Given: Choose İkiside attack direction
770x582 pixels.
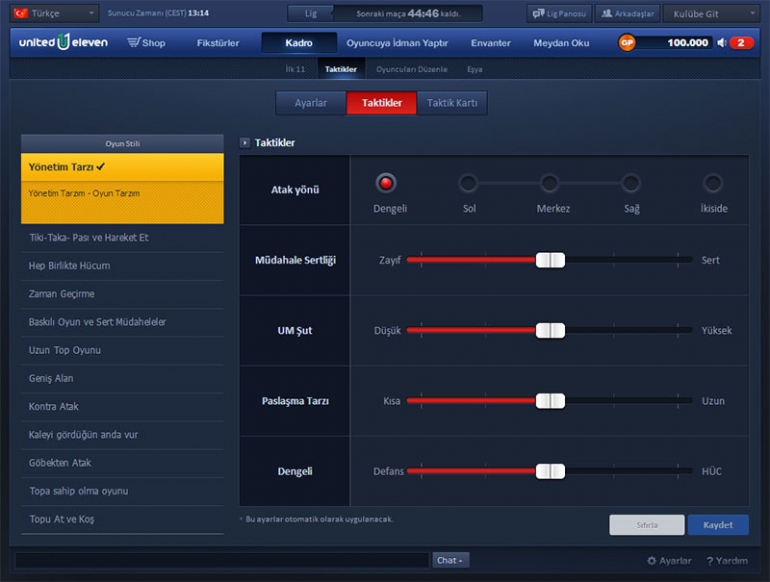Looking at the screenshot, I should pos(713,183).
